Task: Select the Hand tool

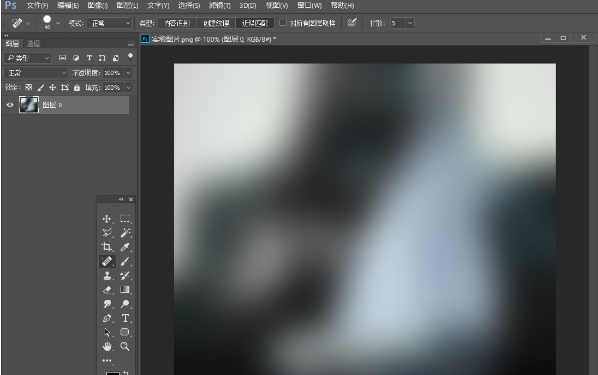Action: (107, 346)
